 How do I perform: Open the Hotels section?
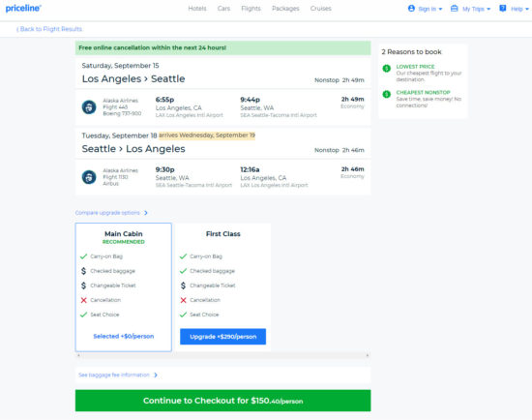[x=197, y=9]
